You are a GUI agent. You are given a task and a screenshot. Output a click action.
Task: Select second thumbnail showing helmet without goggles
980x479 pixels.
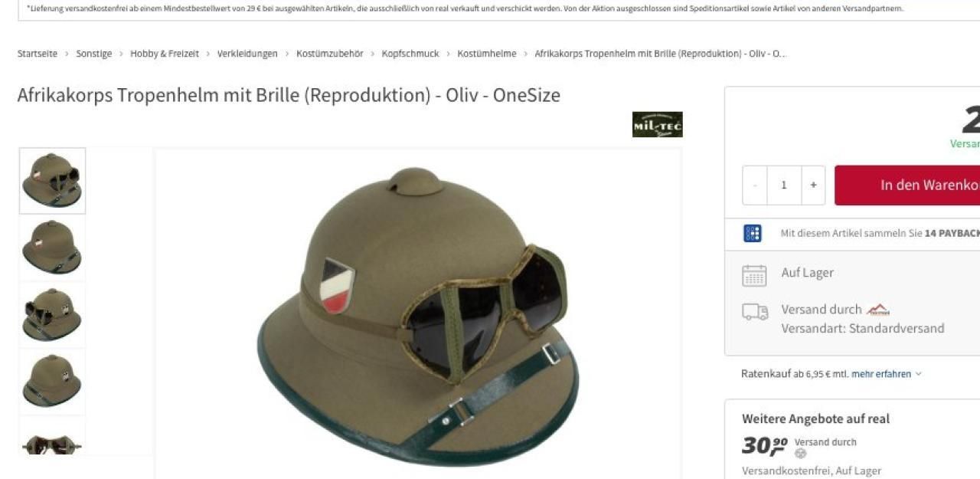52,248
